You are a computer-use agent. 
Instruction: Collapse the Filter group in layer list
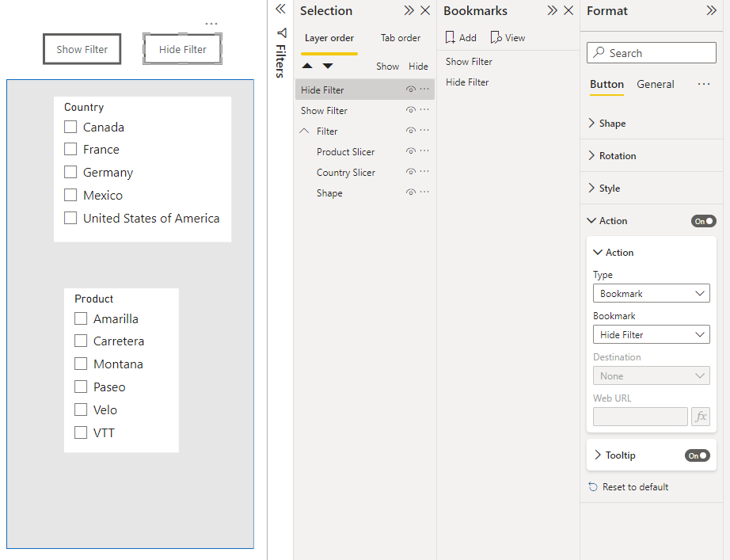pyautogui.click(x=304, y=131)
